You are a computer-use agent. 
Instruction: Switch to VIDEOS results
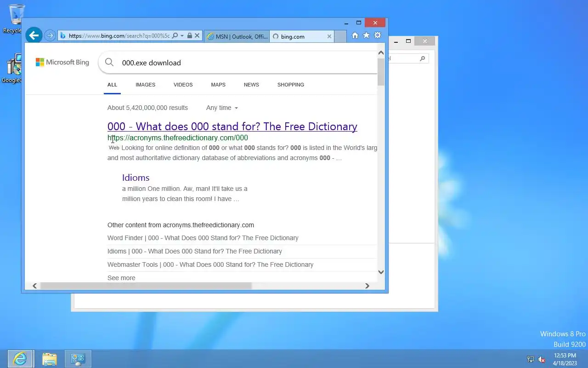click(x=183, y=85)
